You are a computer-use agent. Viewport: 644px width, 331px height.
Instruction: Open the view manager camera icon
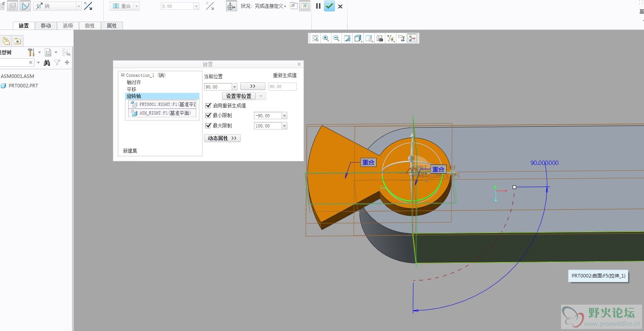(380, 38)
